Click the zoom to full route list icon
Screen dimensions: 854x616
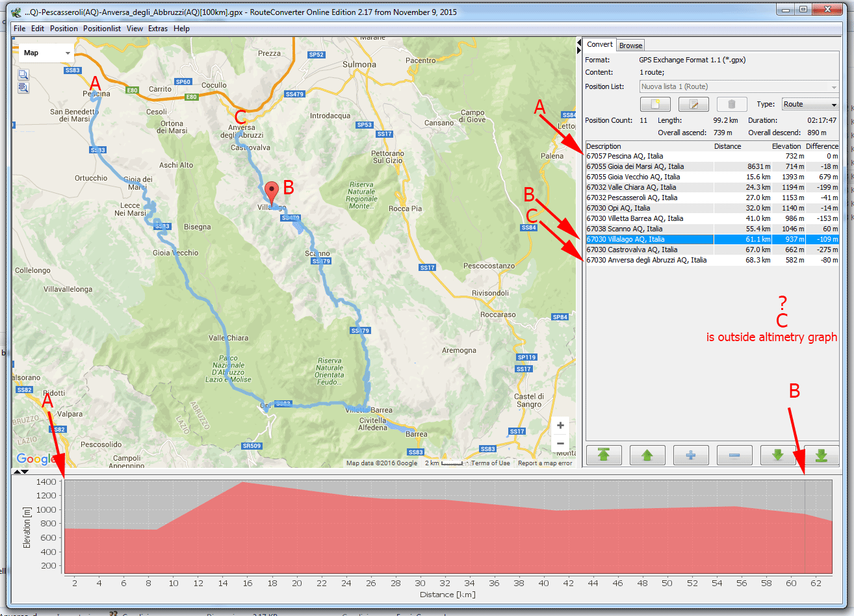(23, 88)
